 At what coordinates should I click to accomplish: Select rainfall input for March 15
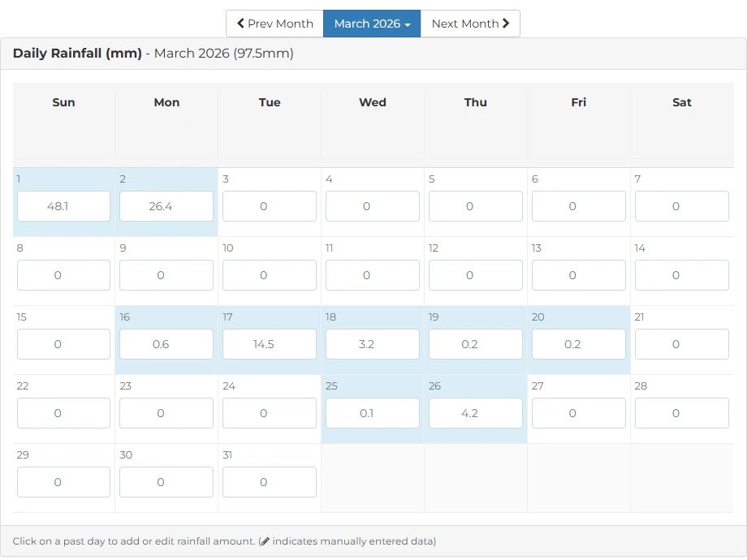click(64, 344)
